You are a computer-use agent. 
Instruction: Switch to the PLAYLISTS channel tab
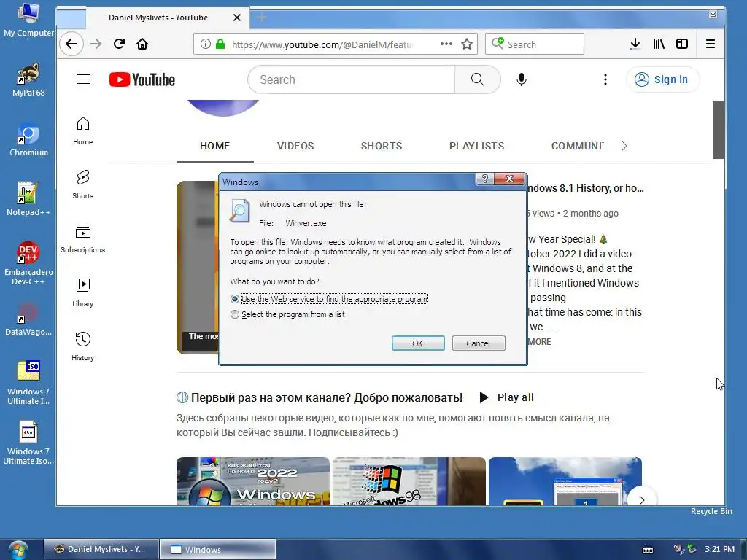(x=477, y=146)
